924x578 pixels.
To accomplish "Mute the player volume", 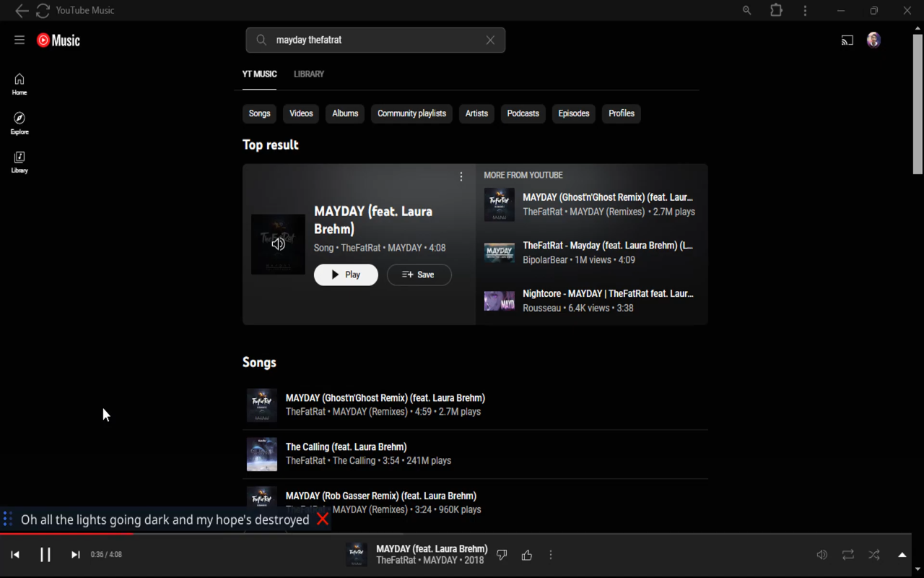I will tap(821, 555).
